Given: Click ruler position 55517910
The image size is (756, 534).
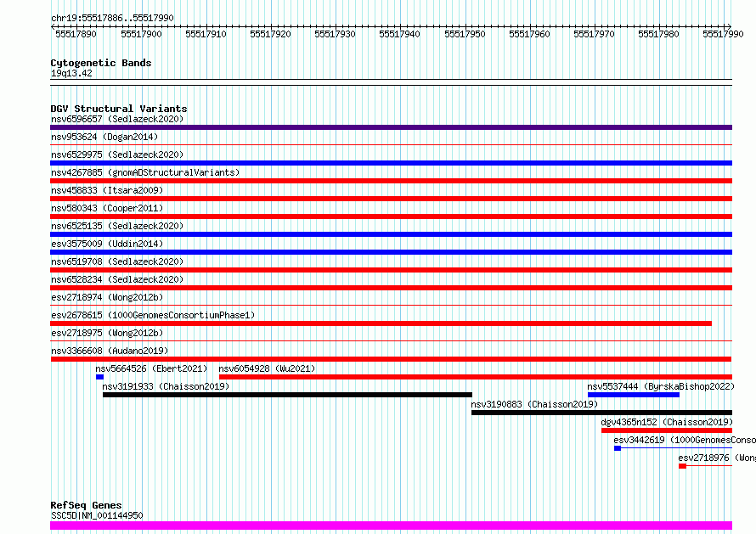Looking at the screenshot, I should (x=206, y=34).
